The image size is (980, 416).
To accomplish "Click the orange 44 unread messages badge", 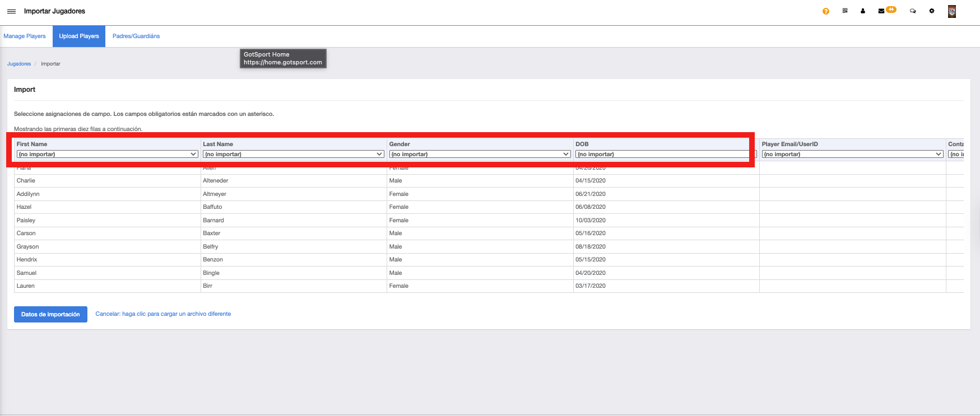I will coord(891,9).
